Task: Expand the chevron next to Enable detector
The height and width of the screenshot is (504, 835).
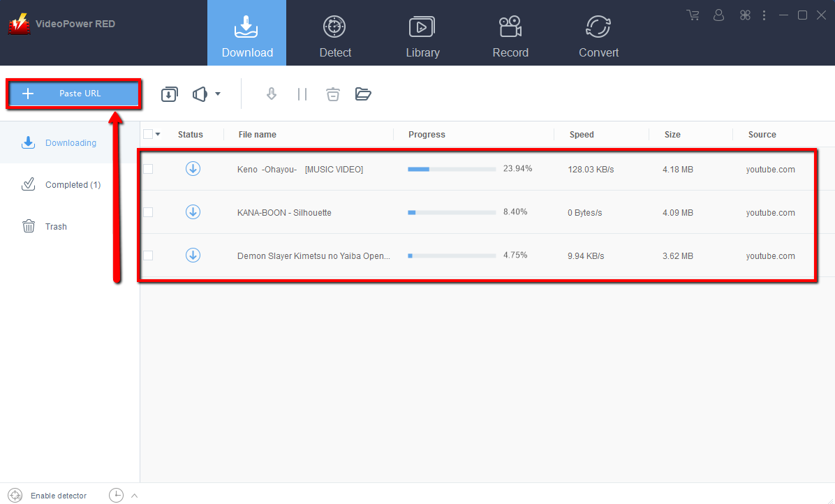Action: (x=134, y=495)
